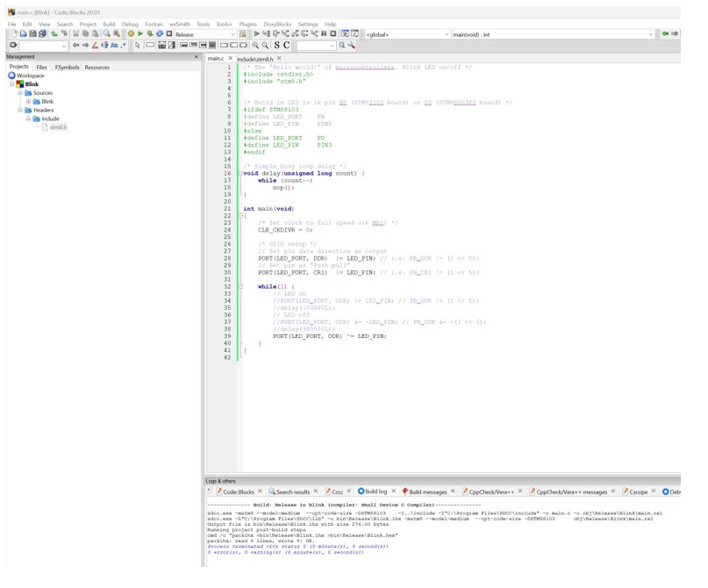Click the New file icon
708x588 pixels.
coord(14,34)
